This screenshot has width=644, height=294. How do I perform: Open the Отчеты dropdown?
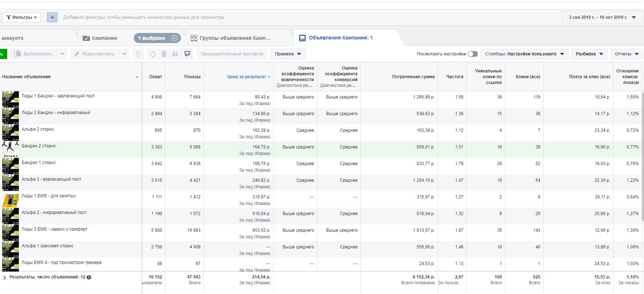627,54
